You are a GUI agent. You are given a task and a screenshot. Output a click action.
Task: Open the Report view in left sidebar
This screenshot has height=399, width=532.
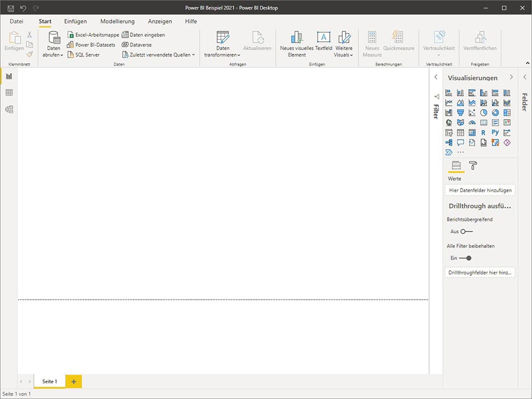coord(9,76)
